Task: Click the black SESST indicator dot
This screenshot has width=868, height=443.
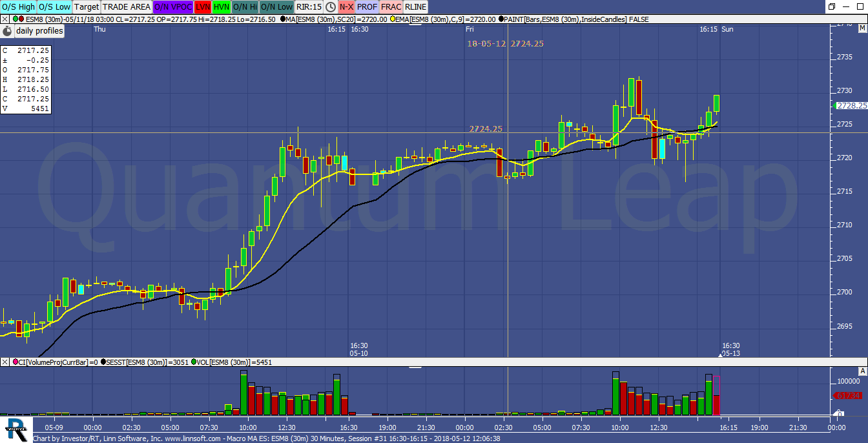Action: [x=103, y=362]
